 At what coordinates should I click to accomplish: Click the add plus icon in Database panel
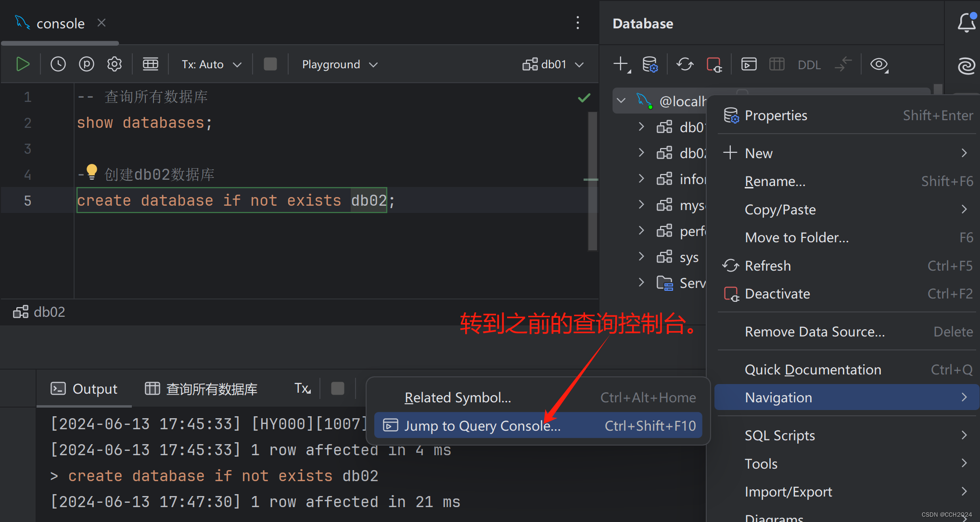[x=622, y=64]
